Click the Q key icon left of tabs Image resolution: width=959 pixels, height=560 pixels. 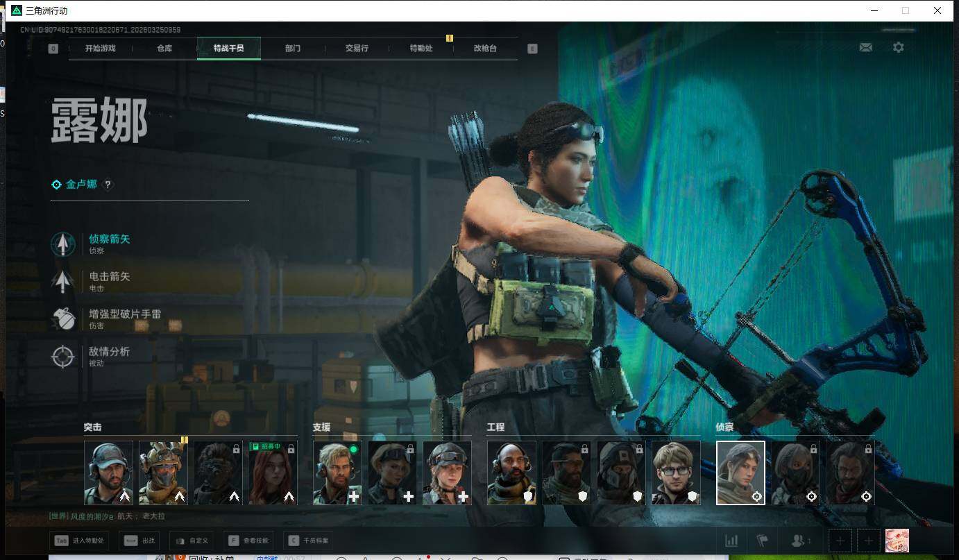[53, 49]
